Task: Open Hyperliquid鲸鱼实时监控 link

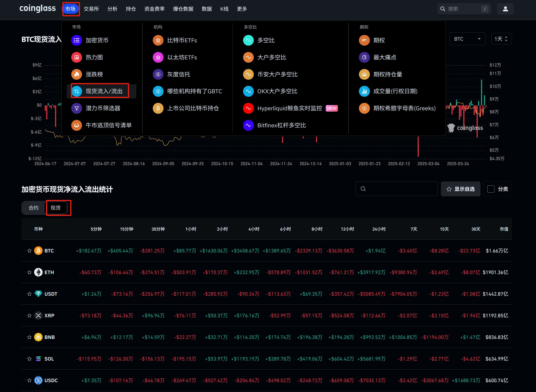Action: pos(289,109)
